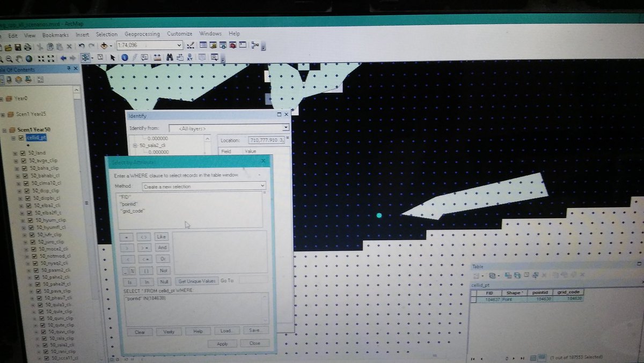Select the Zoom Out magnifier tool
The image size is (644, 363).
point(9,58)
